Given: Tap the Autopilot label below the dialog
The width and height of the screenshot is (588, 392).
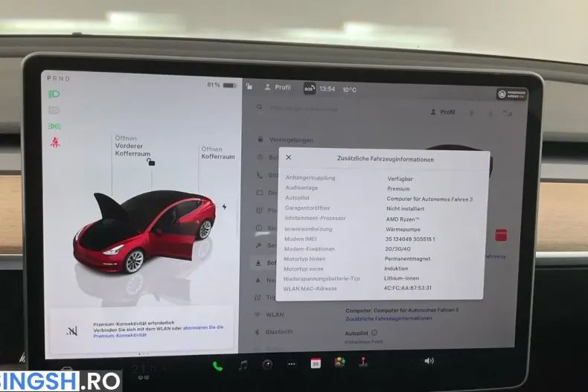Looking at the screenshot, I should (x=357, y=333).
